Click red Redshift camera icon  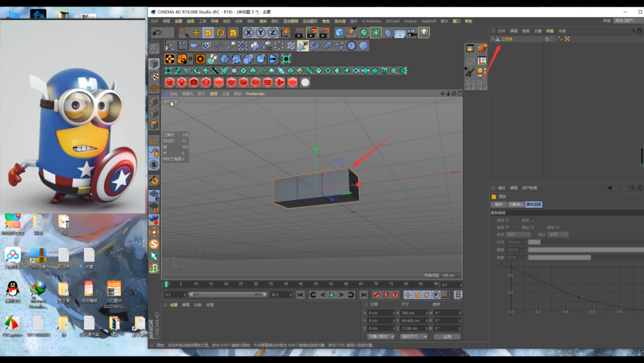[x=194, y=82]
